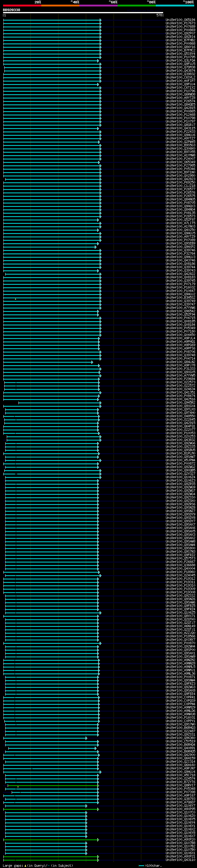
Task: Click the orange ~40% identity color band
Action: pos(60,6)
